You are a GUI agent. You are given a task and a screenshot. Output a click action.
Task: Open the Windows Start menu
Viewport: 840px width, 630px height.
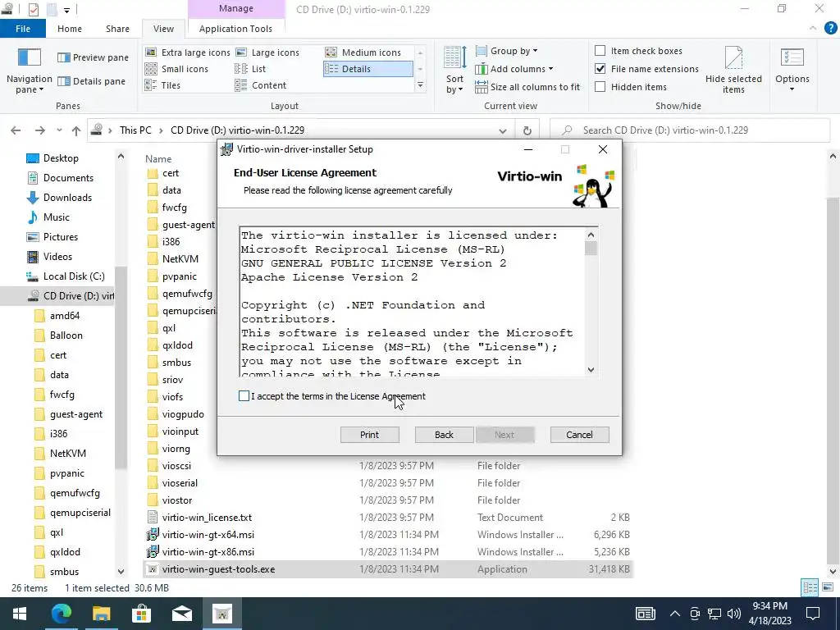click(20, 614)
